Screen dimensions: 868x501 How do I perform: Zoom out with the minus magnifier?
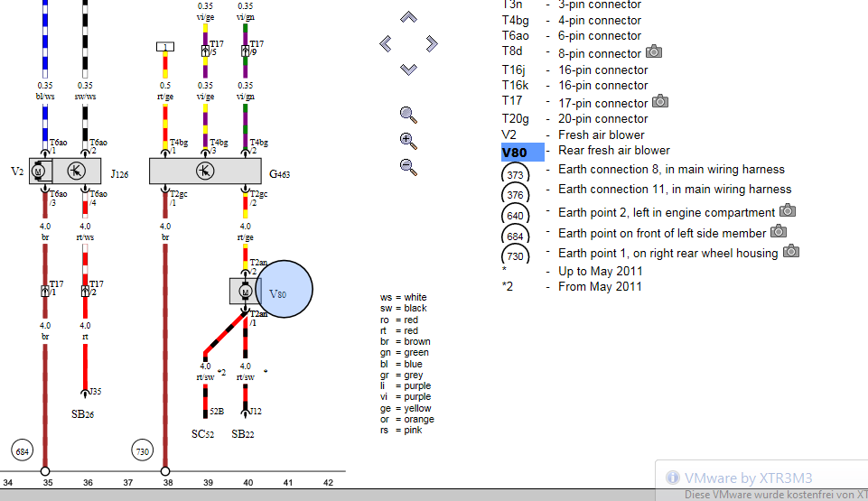[x=408, y=167]
